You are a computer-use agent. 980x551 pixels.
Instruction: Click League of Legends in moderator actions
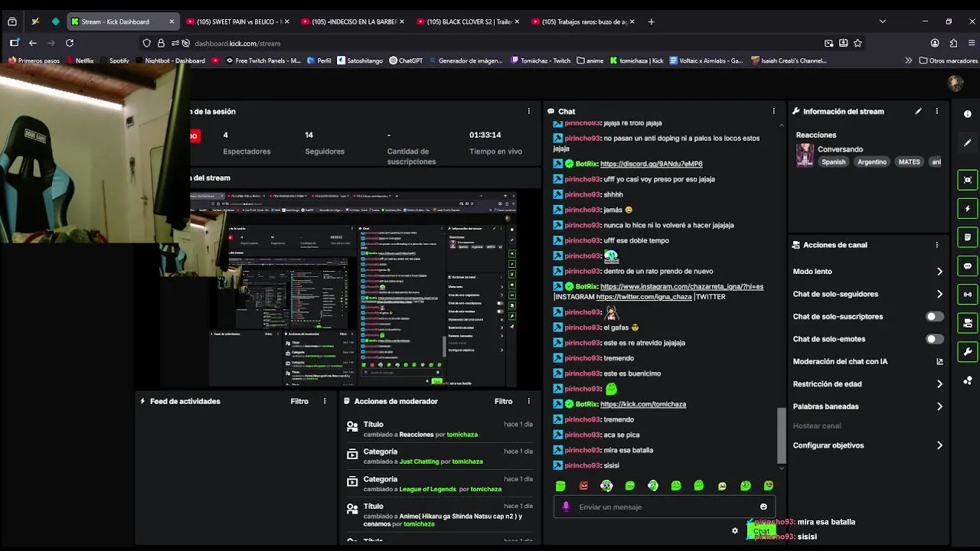click(427, 489)
